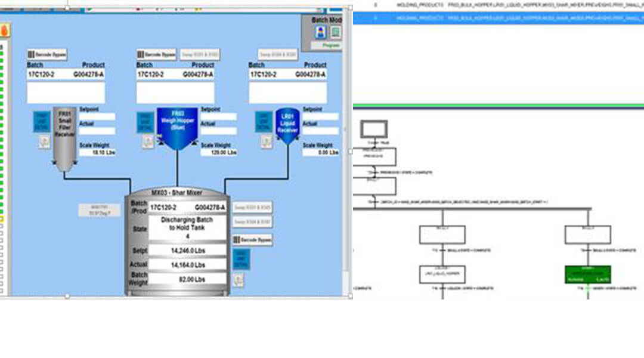644x358 pixels.
Task: Click the LR01_LIQUID_HOPPER step in the sequence chart
Action: point(442,274)
